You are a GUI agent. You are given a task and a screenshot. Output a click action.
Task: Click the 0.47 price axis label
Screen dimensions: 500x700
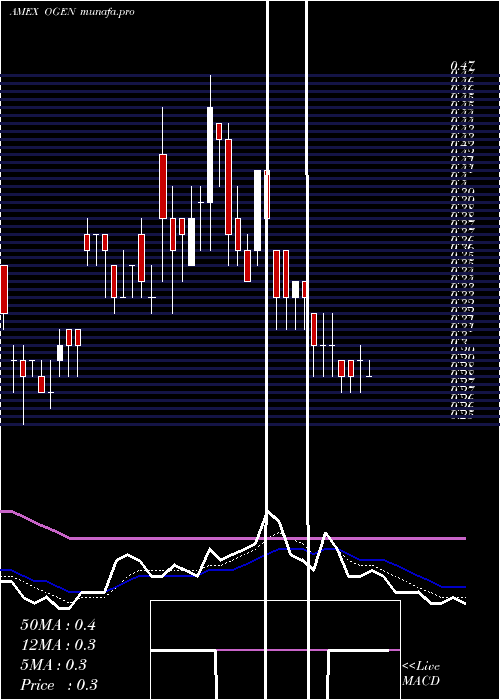coord(462,67)
